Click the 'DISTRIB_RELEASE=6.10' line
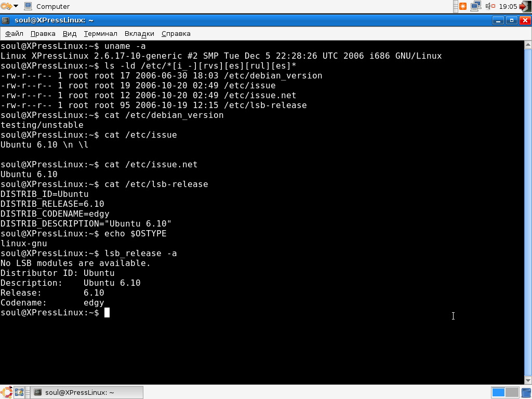The image size is (532, 399). coord(52,204)
